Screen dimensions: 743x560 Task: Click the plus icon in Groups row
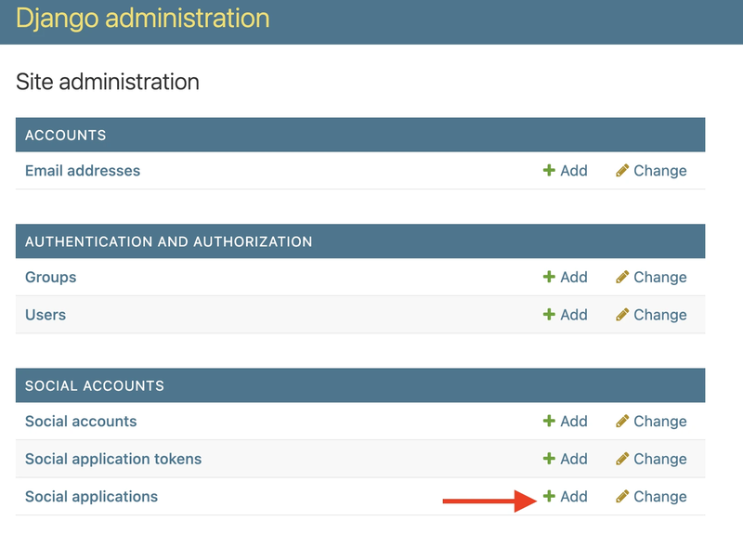point(549,277)
